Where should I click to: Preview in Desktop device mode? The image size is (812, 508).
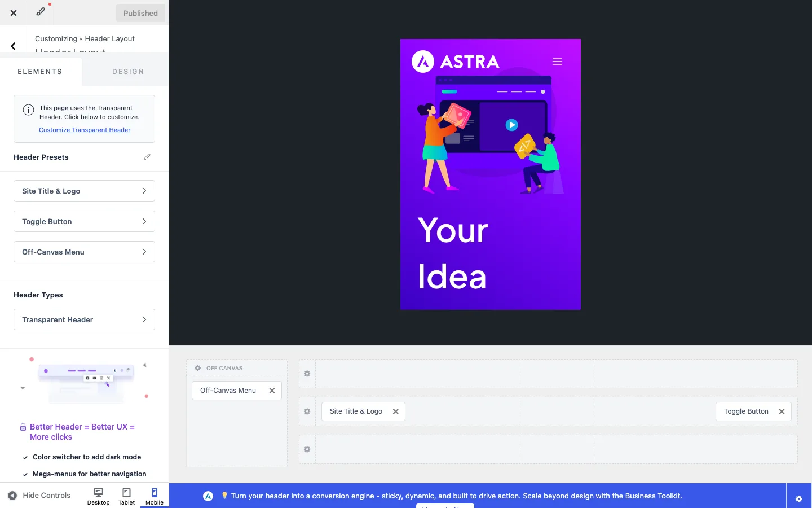click(x=98, y=496)
